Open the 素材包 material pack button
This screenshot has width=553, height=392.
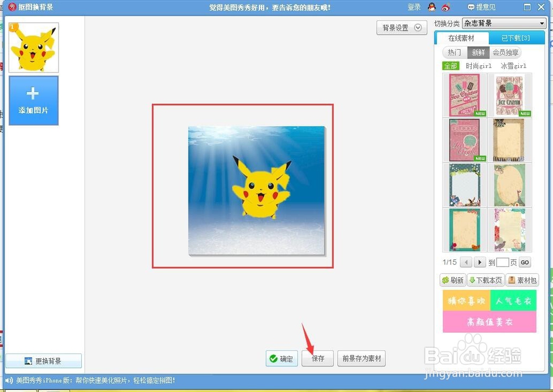click(523, 280)
